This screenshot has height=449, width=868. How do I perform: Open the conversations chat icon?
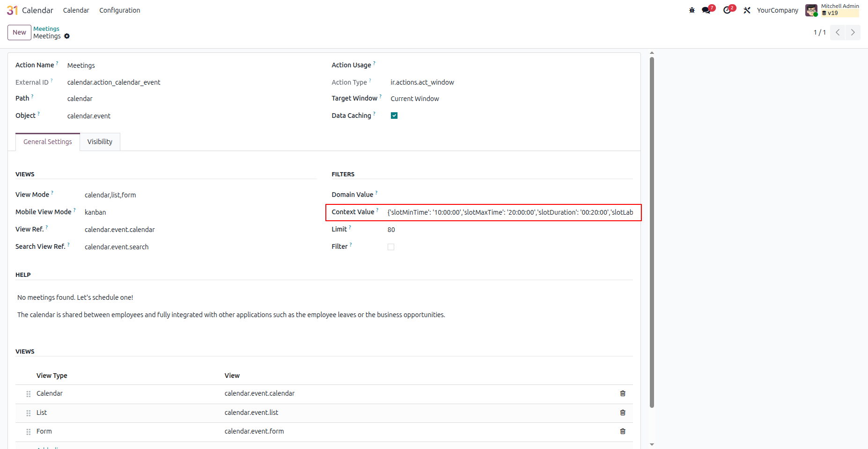pos(706,10)
